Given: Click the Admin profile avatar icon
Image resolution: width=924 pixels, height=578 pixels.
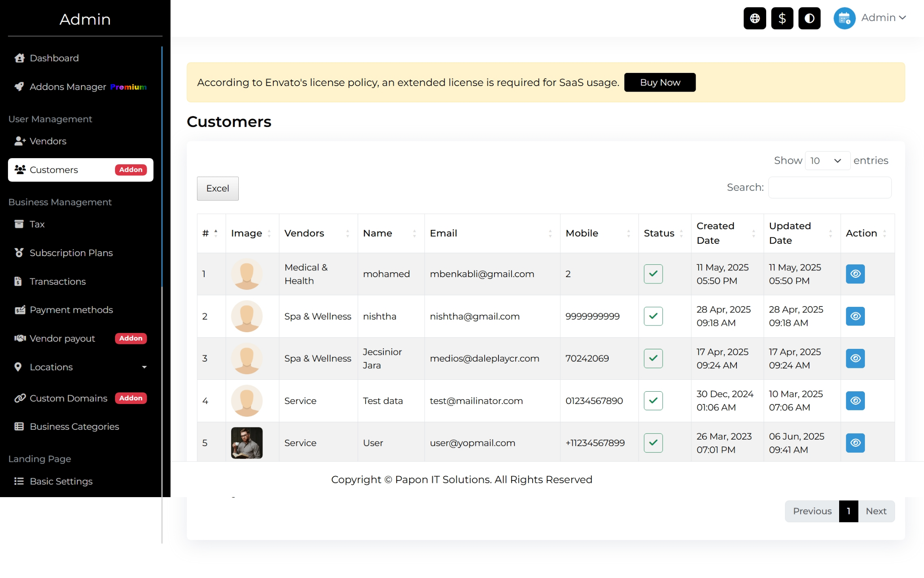Looking at the screenshot, I should [x=844, y=18].
